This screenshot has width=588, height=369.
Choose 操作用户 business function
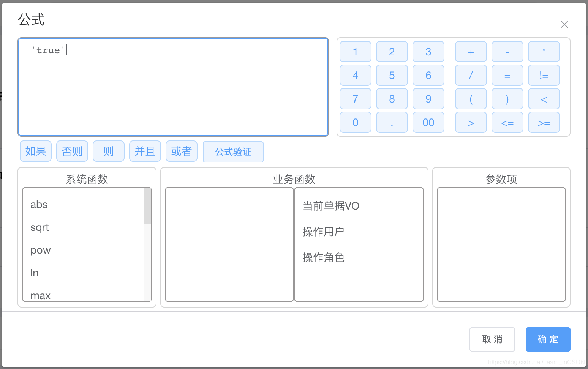(323, 232)
